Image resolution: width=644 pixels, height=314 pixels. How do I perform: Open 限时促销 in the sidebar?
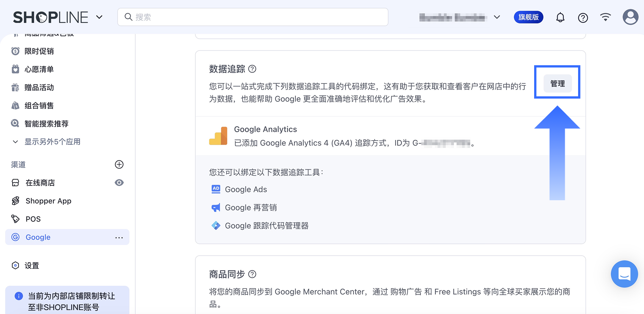pos(39,51)
